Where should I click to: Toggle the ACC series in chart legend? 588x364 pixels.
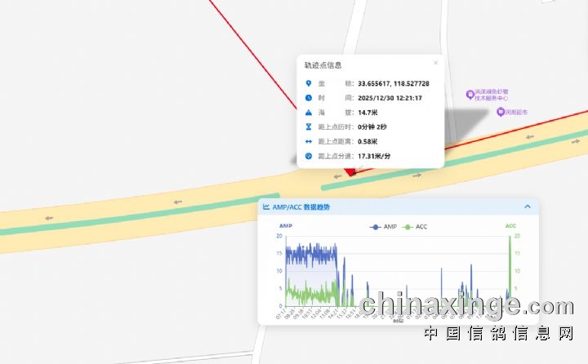click(x=416, y=226)
